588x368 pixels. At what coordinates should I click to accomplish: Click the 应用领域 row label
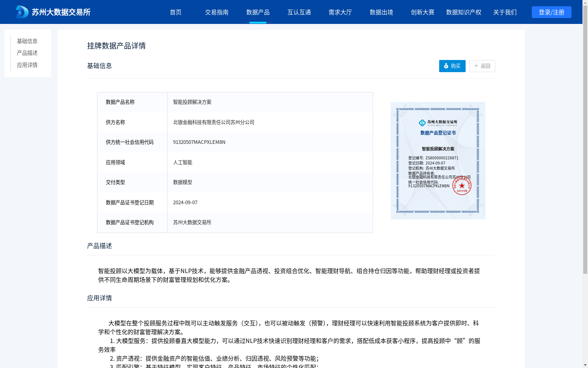pos(115,162)
